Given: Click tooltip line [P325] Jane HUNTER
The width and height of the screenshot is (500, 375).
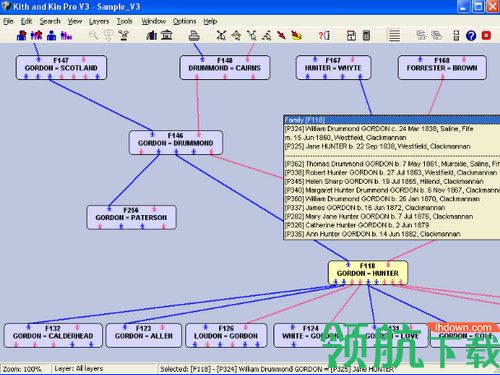Looking at the screenshot, I should [x=377, y=146].
